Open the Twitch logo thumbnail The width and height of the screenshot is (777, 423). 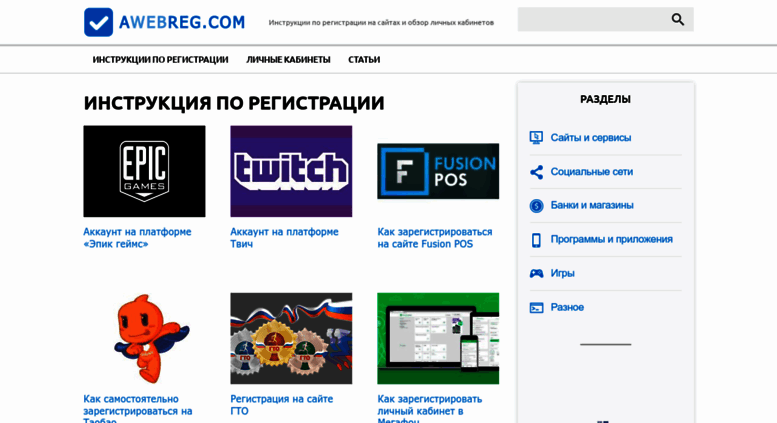291,171
